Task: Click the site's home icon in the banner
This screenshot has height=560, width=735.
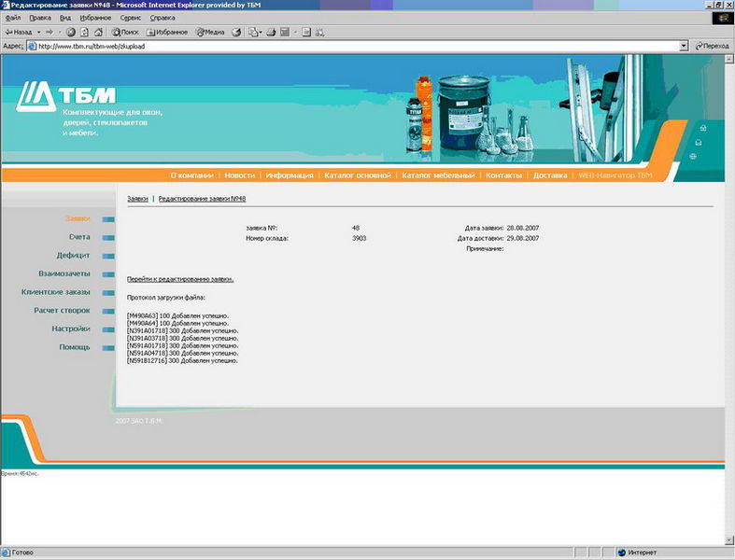Action: pos(702,128)
